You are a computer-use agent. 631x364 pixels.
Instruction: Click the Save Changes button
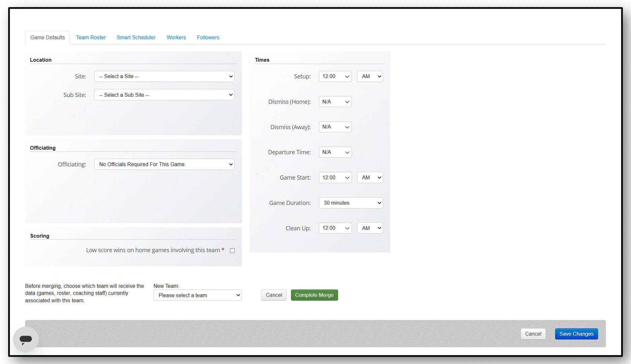click(x=576, y=334)
